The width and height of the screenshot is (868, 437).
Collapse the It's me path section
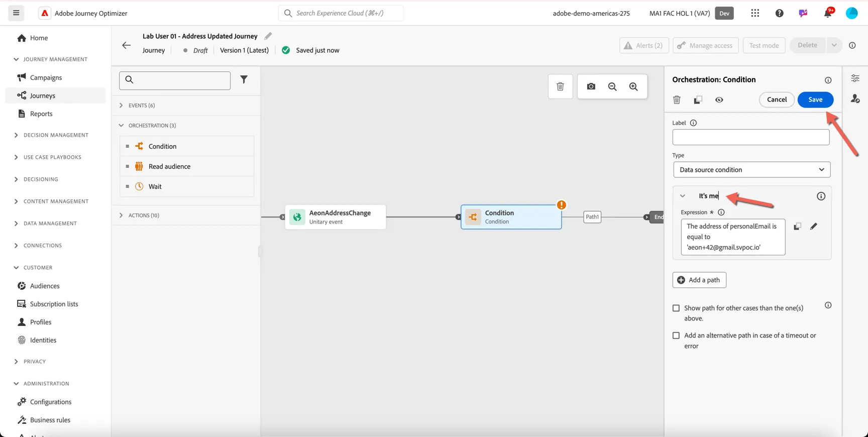click(x=682, y=196)
